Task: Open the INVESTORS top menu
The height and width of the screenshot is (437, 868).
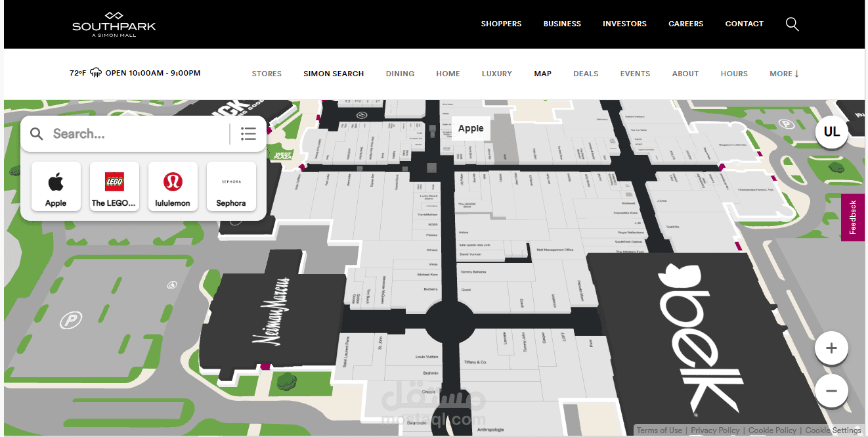Action: pyautogui.click(x=624, y=24)
